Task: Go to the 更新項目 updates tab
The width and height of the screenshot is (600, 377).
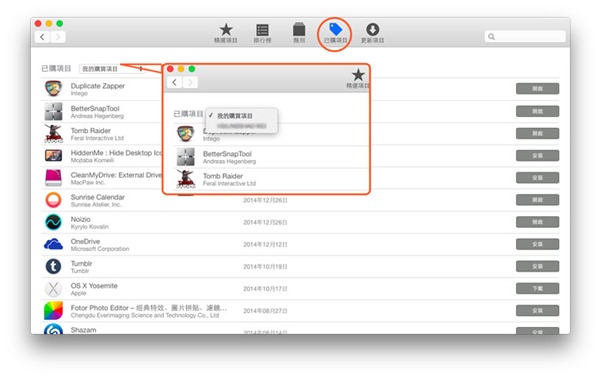Action: (372, 33)
